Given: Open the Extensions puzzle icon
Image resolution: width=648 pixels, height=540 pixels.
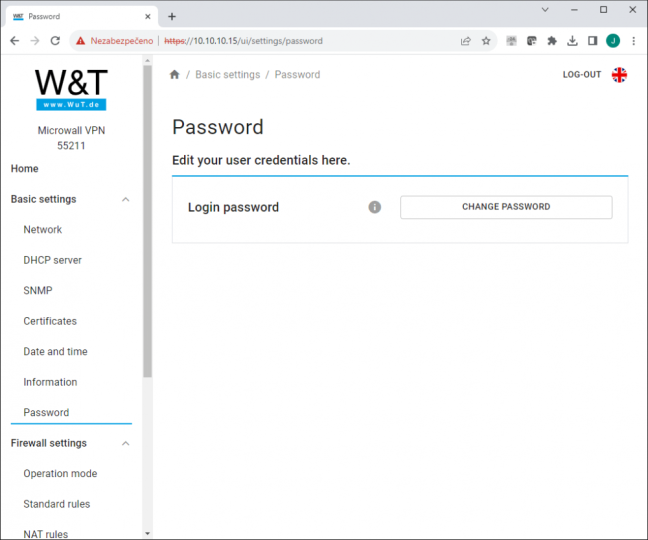Looking at the screenshot, I should tap(552, 40).
